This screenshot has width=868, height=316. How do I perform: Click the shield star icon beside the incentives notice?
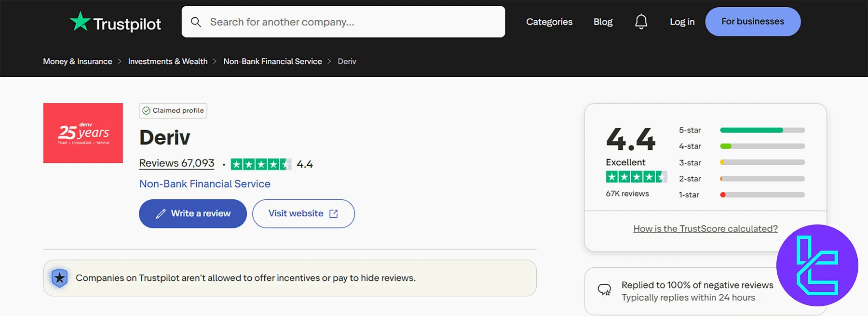tap(59, 278)
